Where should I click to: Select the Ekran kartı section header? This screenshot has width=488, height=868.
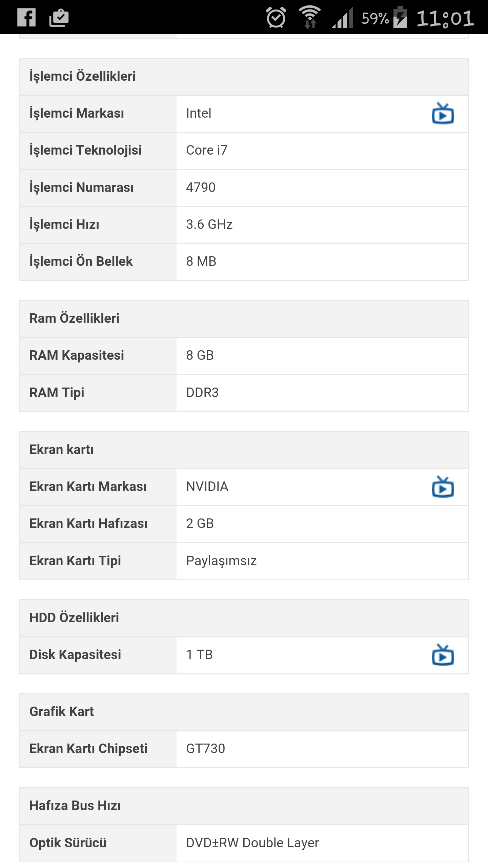(x=62, y=450)
